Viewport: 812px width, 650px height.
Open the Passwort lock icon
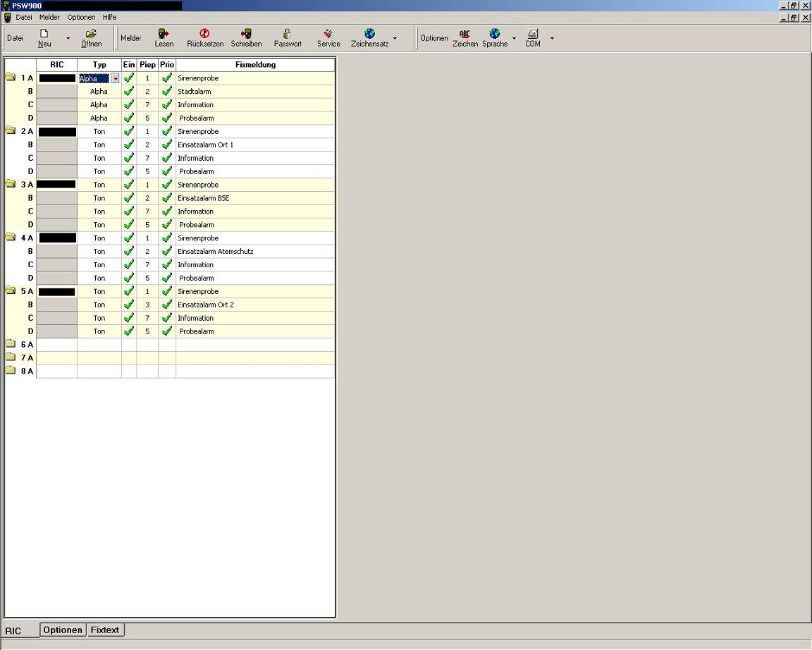[288, 34]
